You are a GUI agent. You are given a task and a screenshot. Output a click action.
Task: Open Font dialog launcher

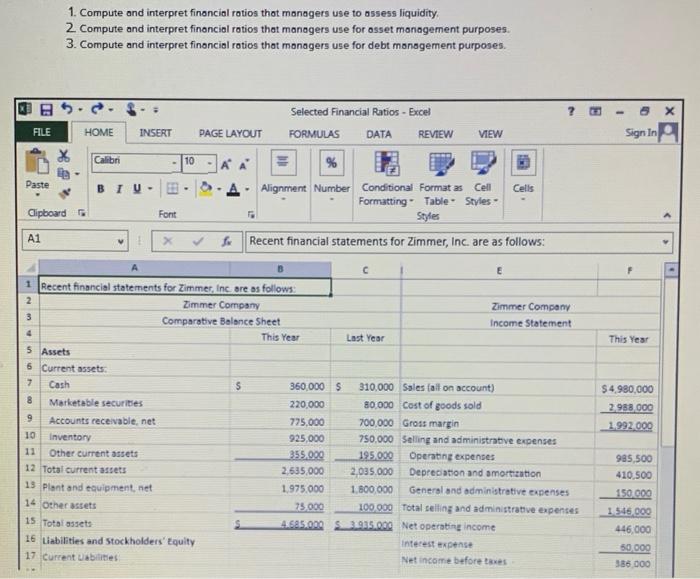pyautogui.click(x=251, y=214)
